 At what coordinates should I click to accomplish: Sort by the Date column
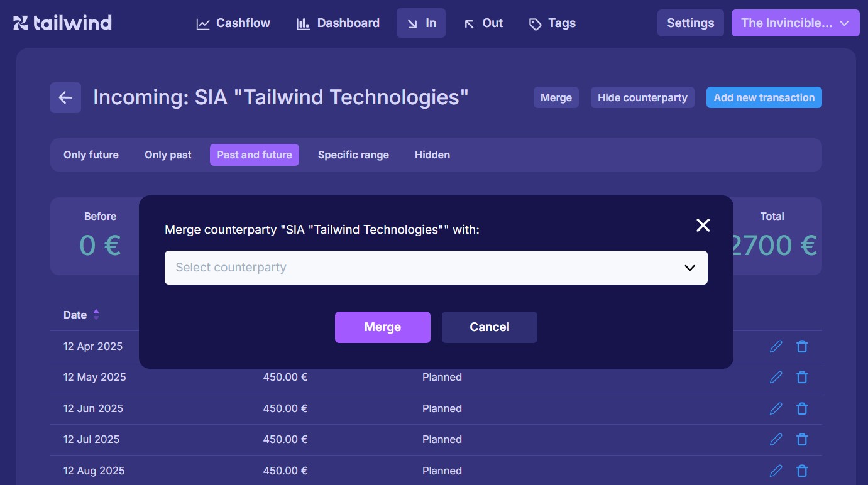[x=81, y=315]
